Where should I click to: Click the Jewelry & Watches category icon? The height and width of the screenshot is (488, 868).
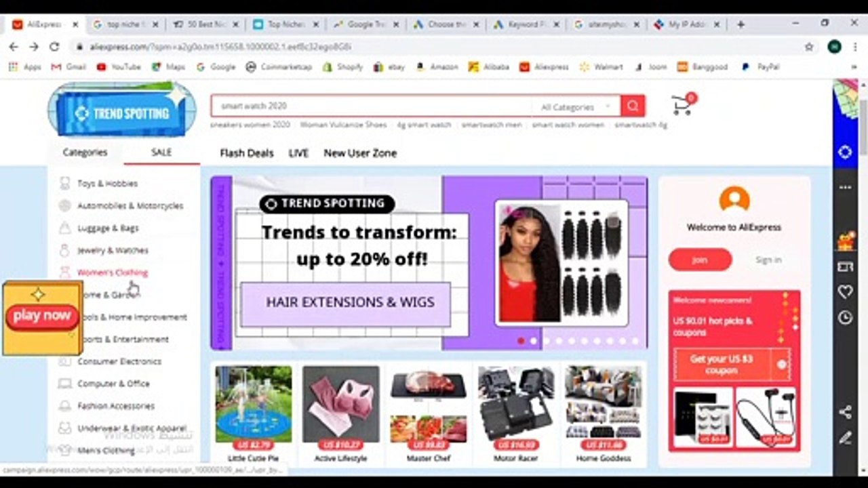[x=64, y=250]
